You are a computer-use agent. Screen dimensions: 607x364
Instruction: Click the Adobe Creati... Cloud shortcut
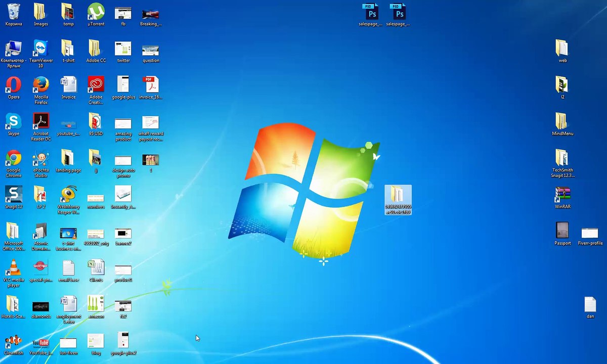96,90
